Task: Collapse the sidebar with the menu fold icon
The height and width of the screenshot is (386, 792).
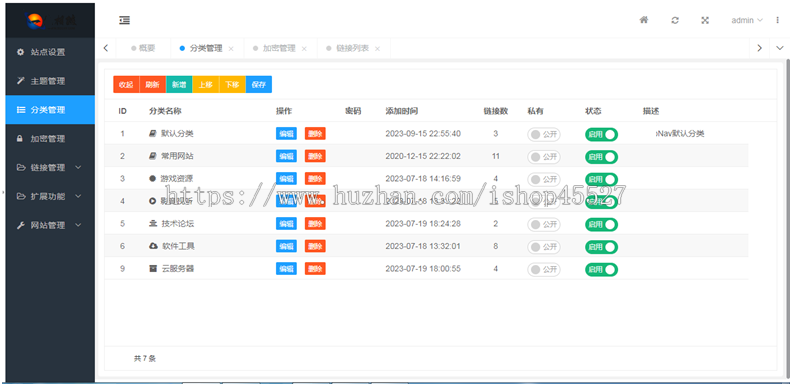Action: tap(124, 20)
